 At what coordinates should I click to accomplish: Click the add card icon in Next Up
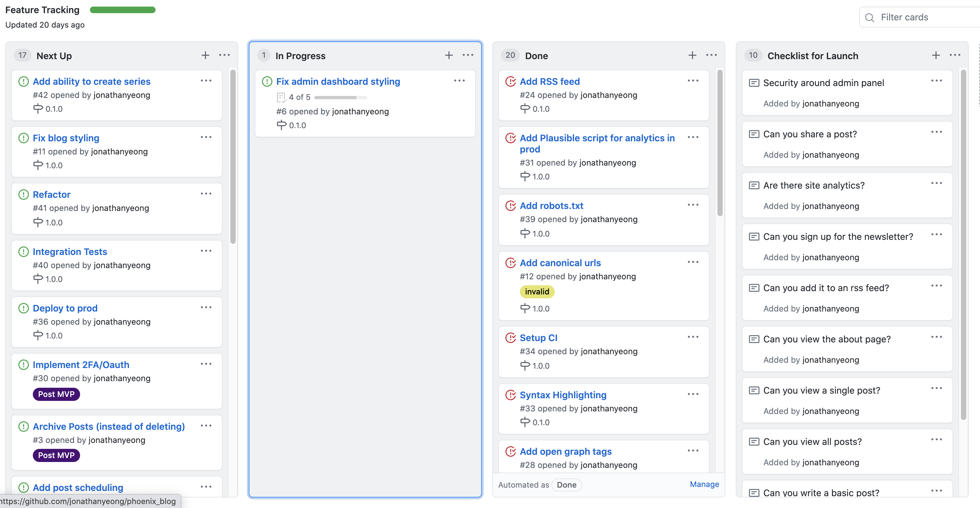[205, 55]
